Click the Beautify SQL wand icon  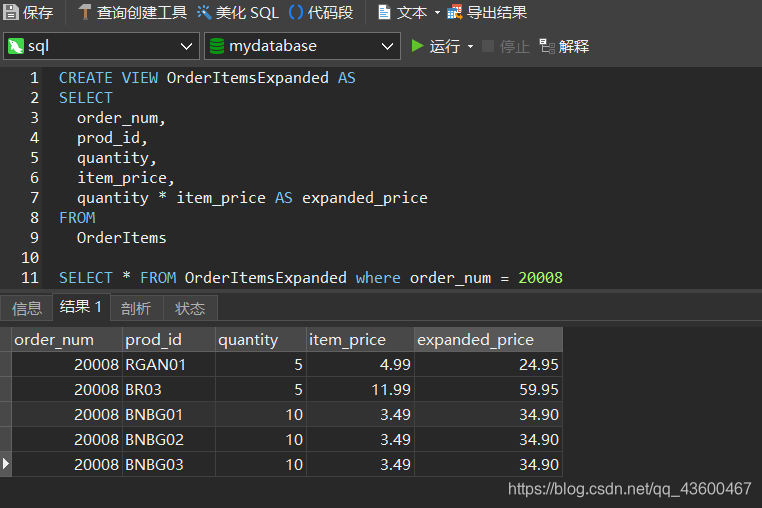(x=204, y=12)
